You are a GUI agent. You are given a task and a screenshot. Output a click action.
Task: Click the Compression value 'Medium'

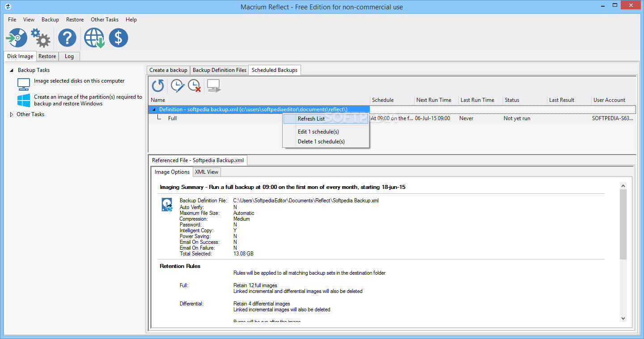coord(241,219)
